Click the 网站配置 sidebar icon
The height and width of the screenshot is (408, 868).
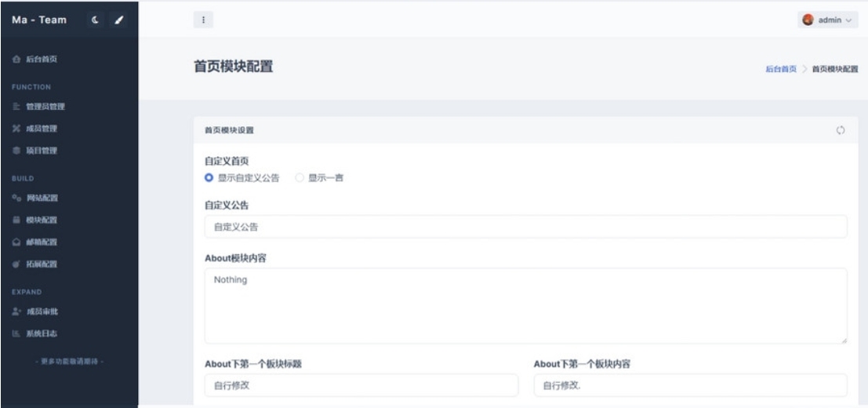tap(16, 198)
